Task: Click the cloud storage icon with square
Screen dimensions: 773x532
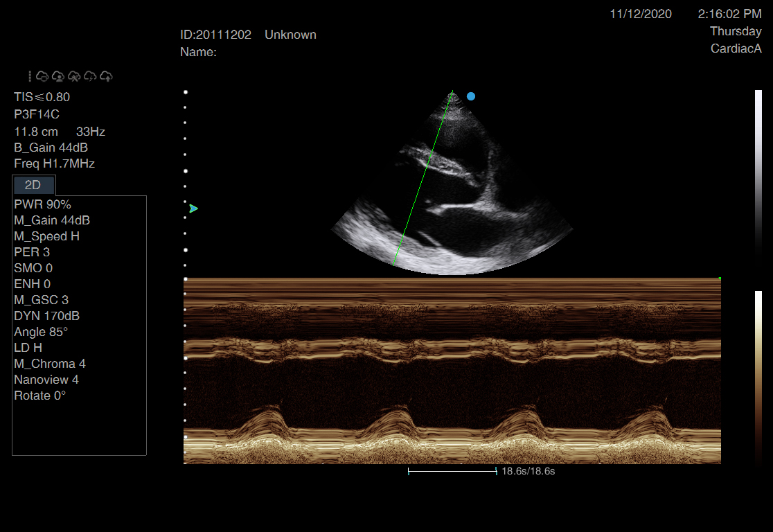Action: coord(42,76)
